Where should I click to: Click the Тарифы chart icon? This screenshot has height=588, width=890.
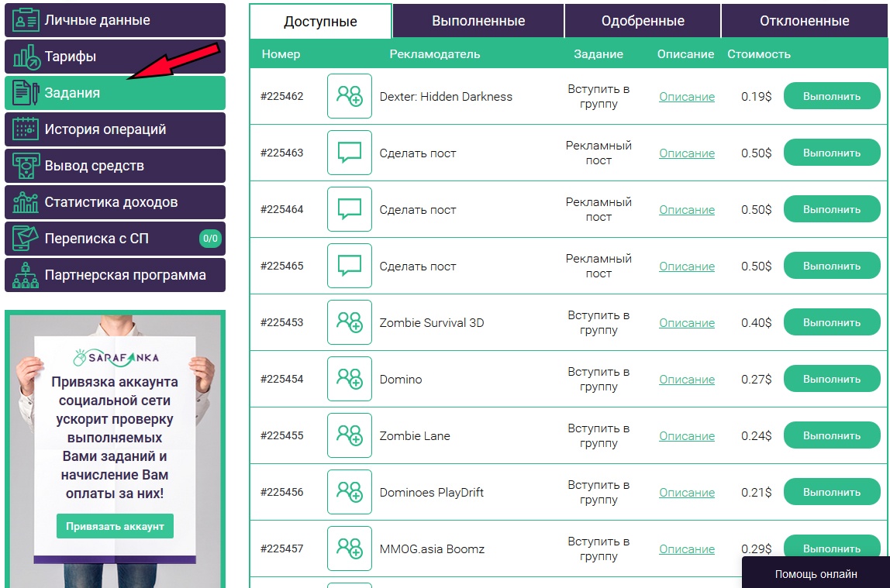[x=26, y=57]
